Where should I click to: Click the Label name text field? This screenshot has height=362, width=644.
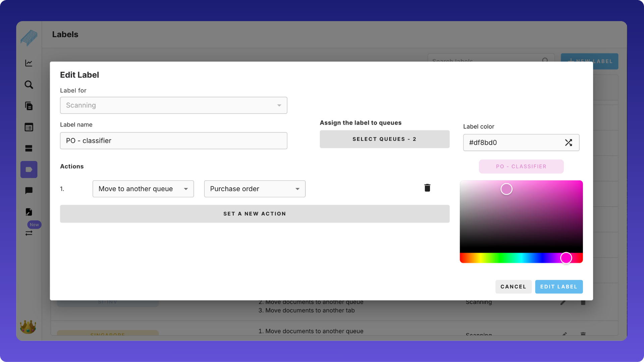pos(173,141)
